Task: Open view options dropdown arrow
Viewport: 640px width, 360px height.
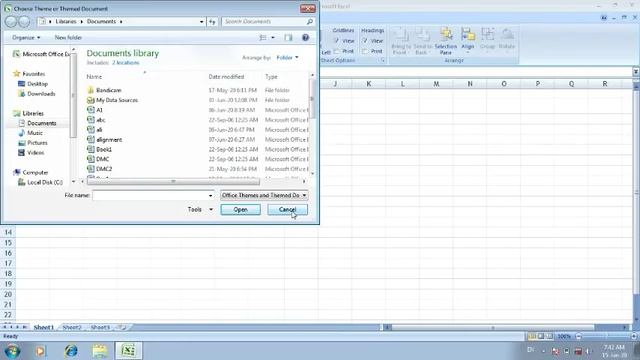Action: [273, 38]
